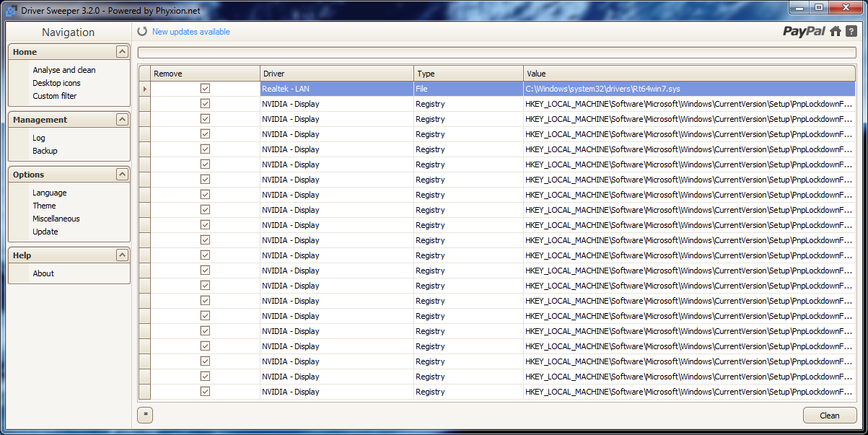
Task: Open Language options
Action: (x=49, y=193)
